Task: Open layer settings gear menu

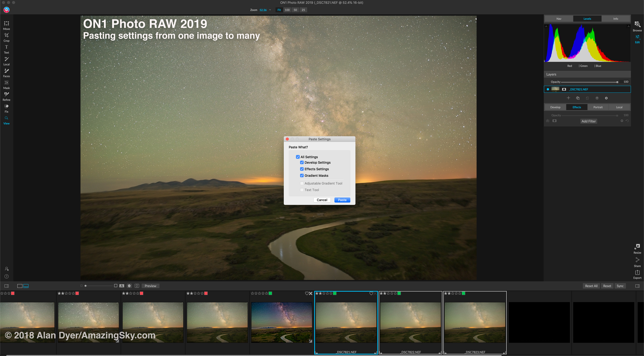Action: point(606,98)
